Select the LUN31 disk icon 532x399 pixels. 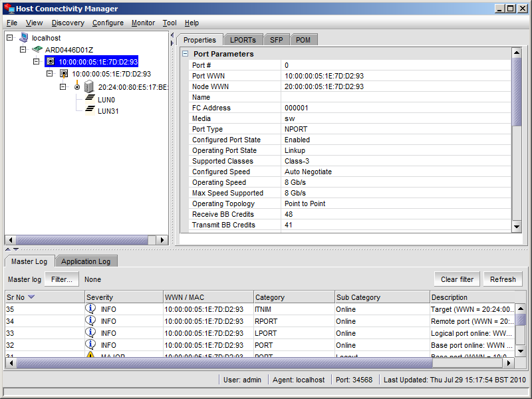90,110
